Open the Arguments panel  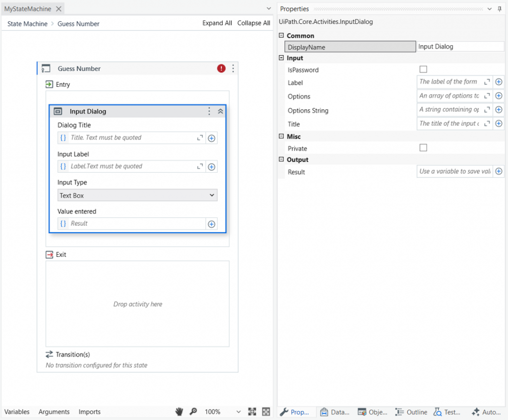(54, 412)
